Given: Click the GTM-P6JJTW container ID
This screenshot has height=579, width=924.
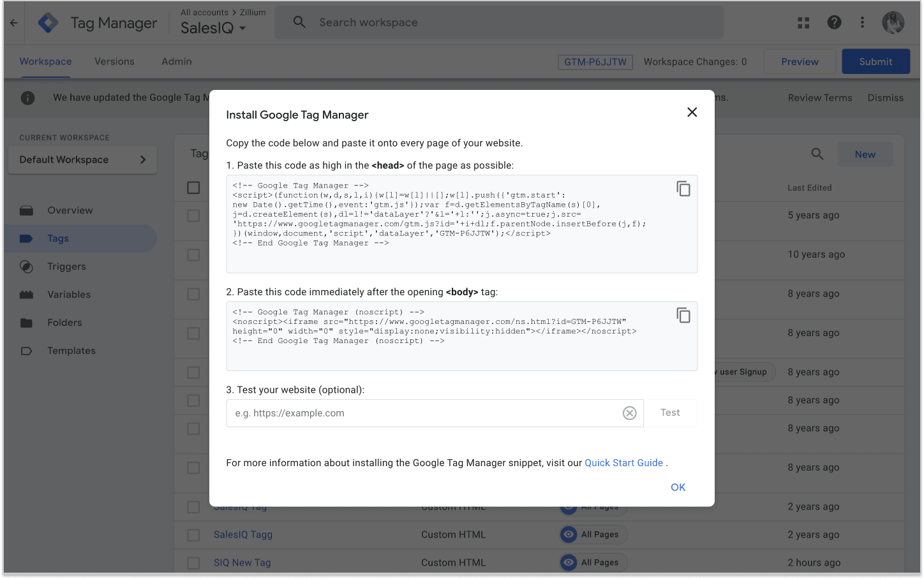Looking at the screenshot, I should tap(595, 62).
